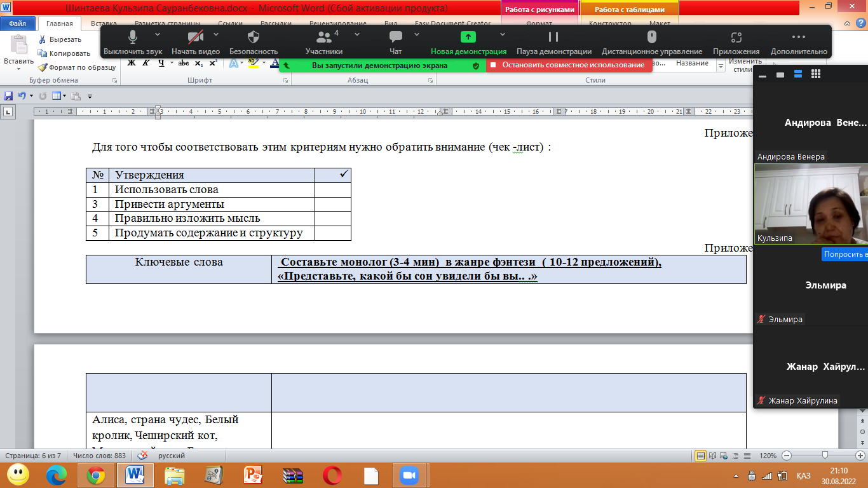Save document from quick access toolbar
This screenshot has height=488, width=868.
8,96
